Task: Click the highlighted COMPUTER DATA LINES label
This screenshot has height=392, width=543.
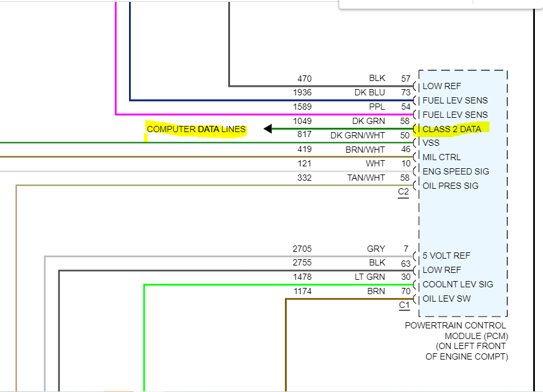Action: (196, 129)
